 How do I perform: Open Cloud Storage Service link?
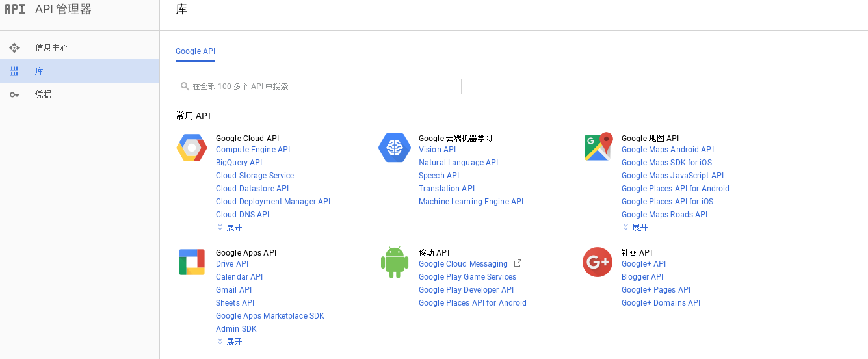click(x=255, y=176)
